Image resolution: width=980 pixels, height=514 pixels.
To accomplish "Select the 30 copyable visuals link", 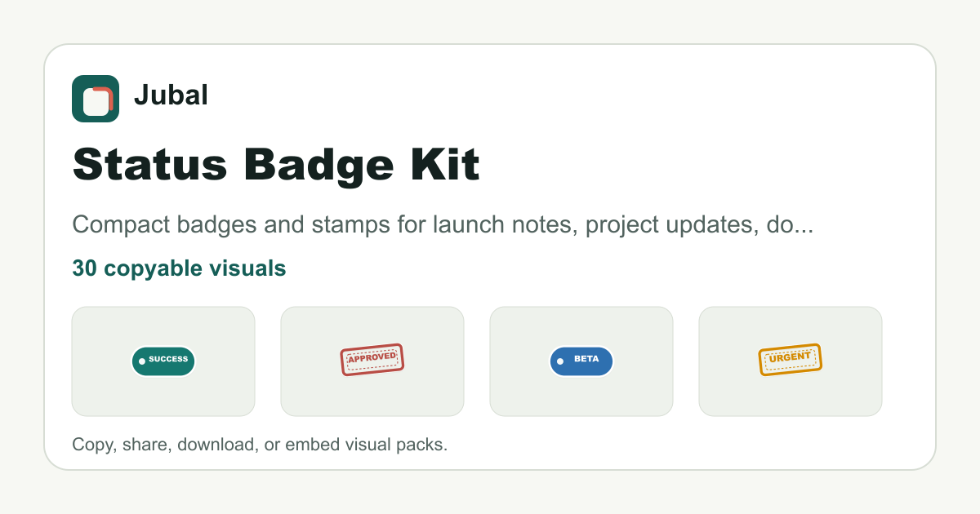I will pos(179,268).
